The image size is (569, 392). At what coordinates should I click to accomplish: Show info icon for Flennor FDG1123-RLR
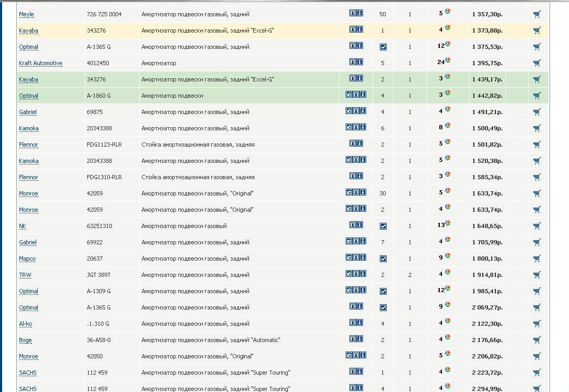pos(360,144)
